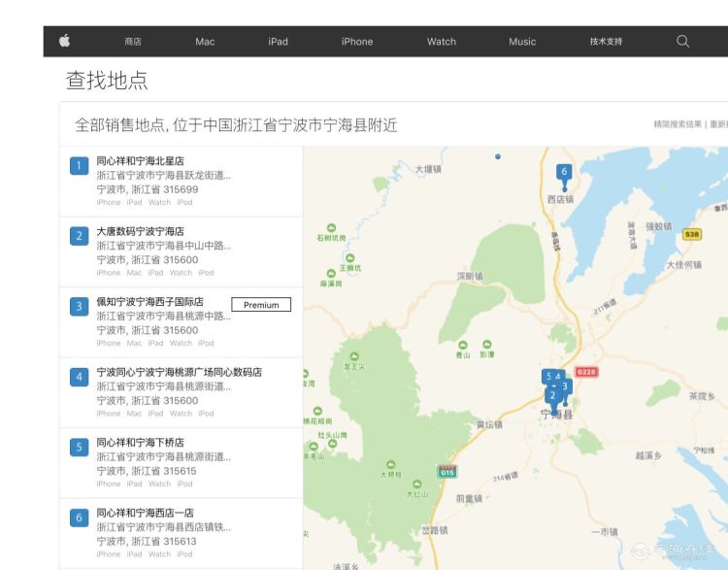Click the Premium badge button
Image resolution: width=728 pixels, height=570 pixels.
click(261, 305)
